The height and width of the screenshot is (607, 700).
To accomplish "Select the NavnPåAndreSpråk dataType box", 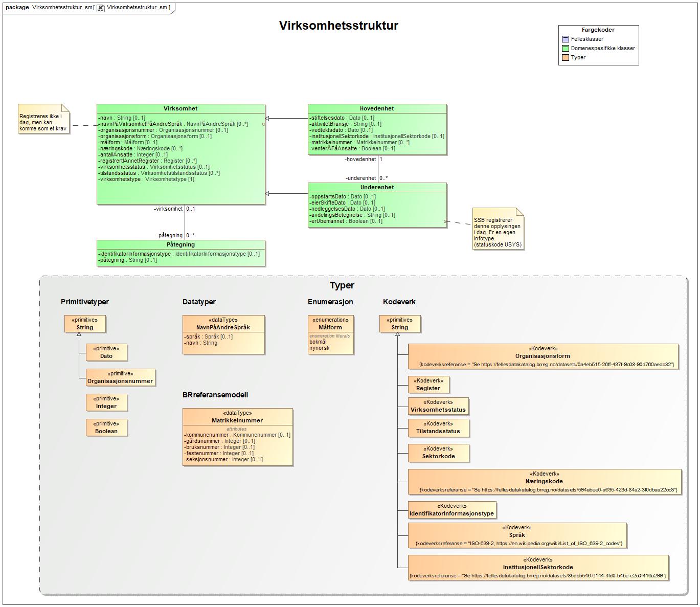I will tap(223, 334).
